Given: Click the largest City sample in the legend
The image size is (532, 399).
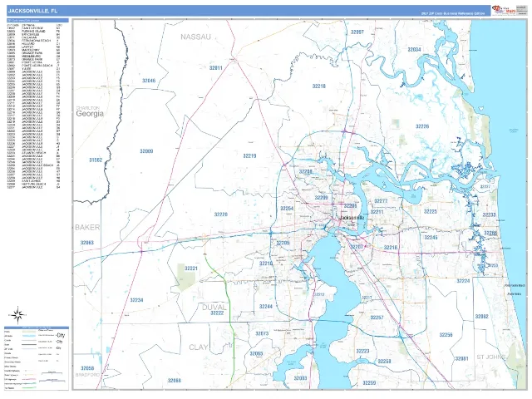Looking at the screenshot, I should click(61, 336).
